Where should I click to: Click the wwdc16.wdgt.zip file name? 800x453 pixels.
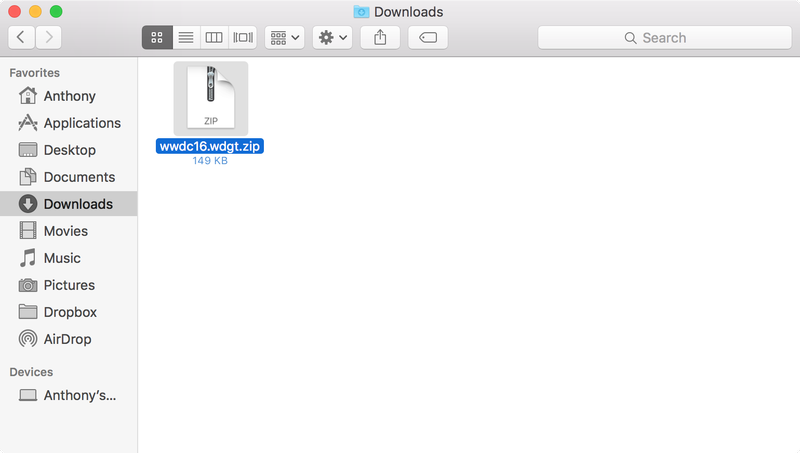tap(210, 146)
